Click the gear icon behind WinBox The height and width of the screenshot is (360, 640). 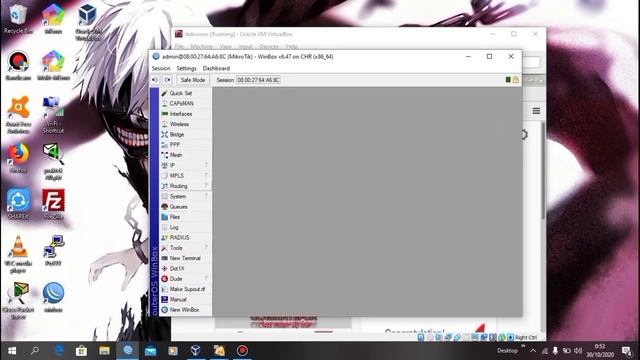525,134
